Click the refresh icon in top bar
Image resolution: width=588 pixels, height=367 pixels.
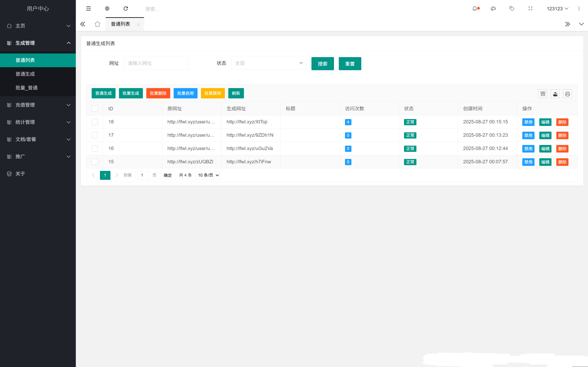(x=126, y=9)
